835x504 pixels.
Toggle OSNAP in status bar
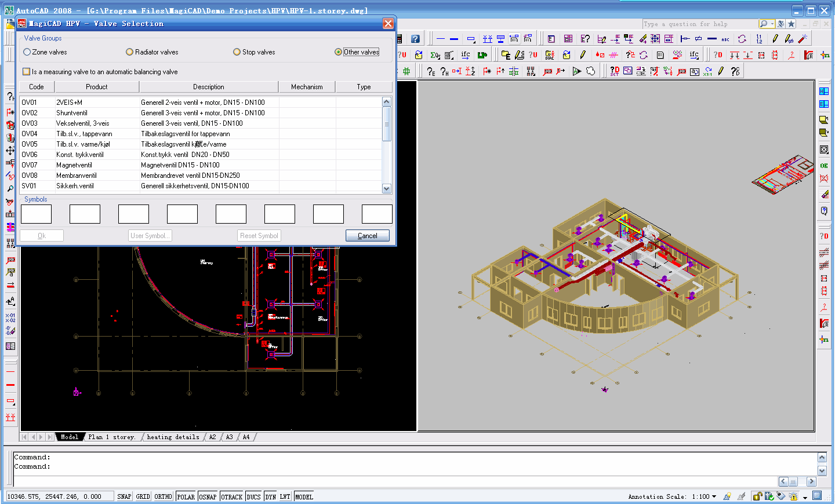click(x=208, y=496)
